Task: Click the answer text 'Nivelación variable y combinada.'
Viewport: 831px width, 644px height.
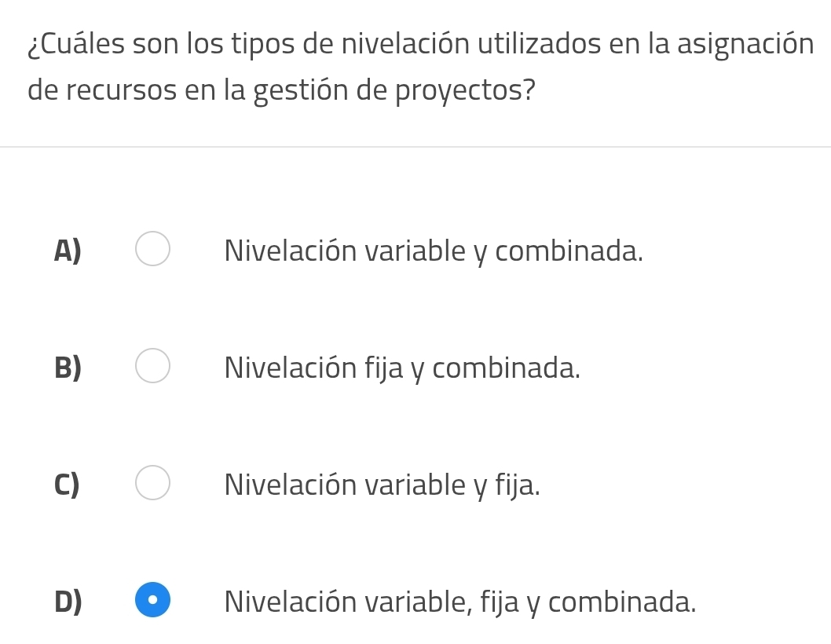Action: click(434, 251)
